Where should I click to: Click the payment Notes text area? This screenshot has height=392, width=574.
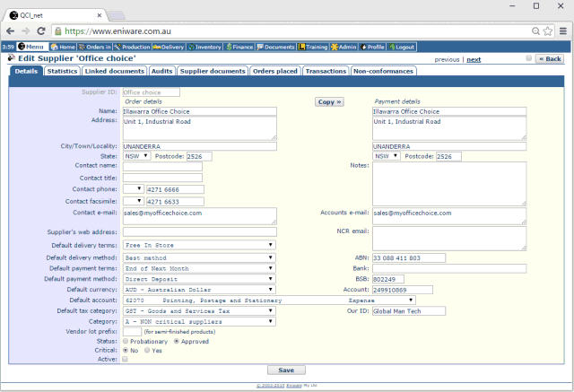point(449,184)
